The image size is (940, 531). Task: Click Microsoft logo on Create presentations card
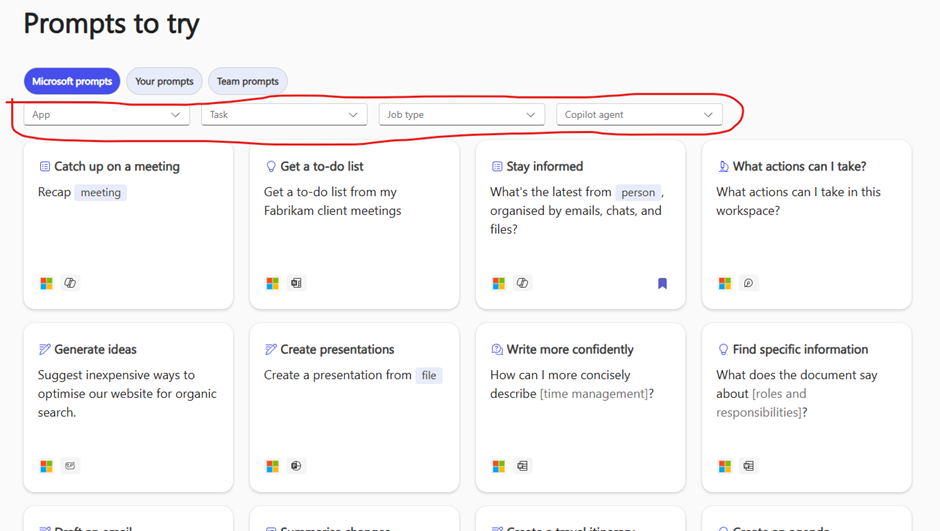[x=272, y=466]
